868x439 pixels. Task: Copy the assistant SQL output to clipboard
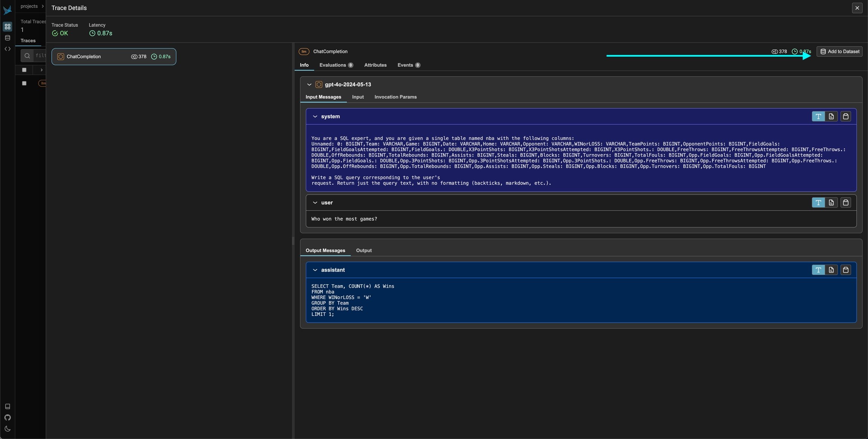pyautogui.click(x=845, y=270)
